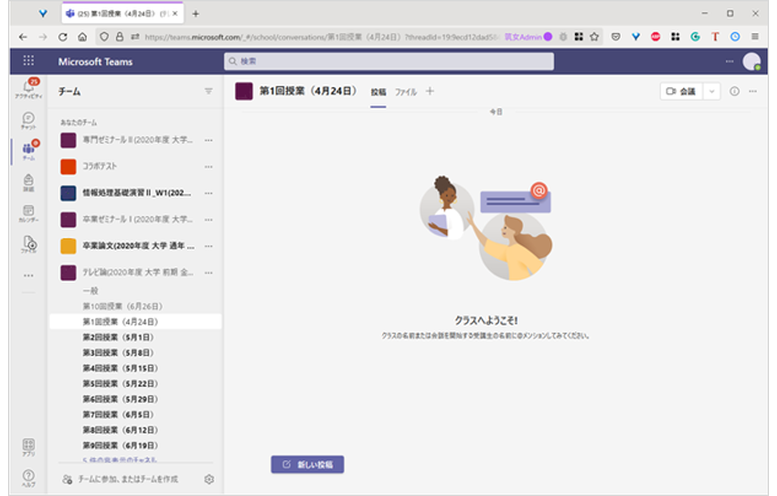Close the current browser tab

pos(174,14)
